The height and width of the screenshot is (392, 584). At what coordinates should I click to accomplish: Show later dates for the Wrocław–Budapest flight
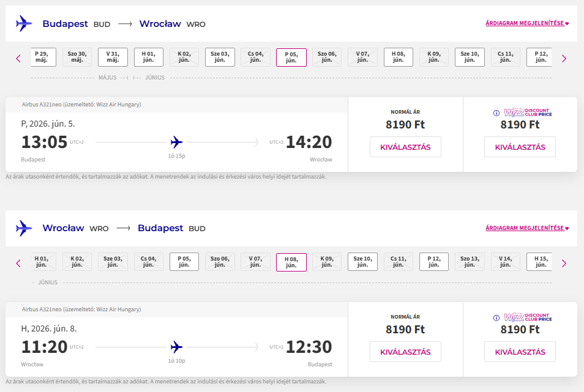coord(564,263)
